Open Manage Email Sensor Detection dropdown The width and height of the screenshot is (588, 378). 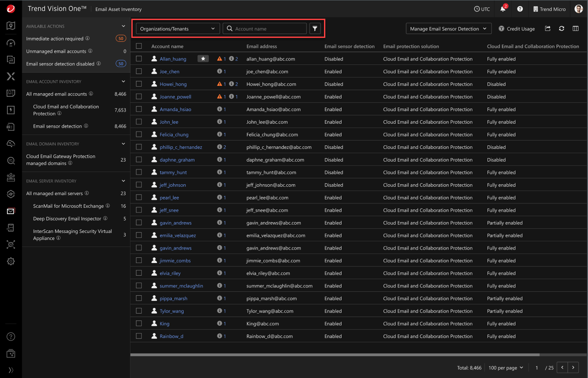coord(448,29)
